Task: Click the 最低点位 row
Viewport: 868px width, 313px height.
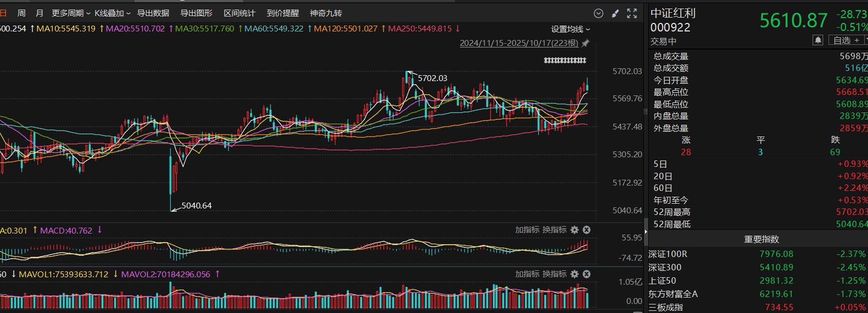Action: 758,105
